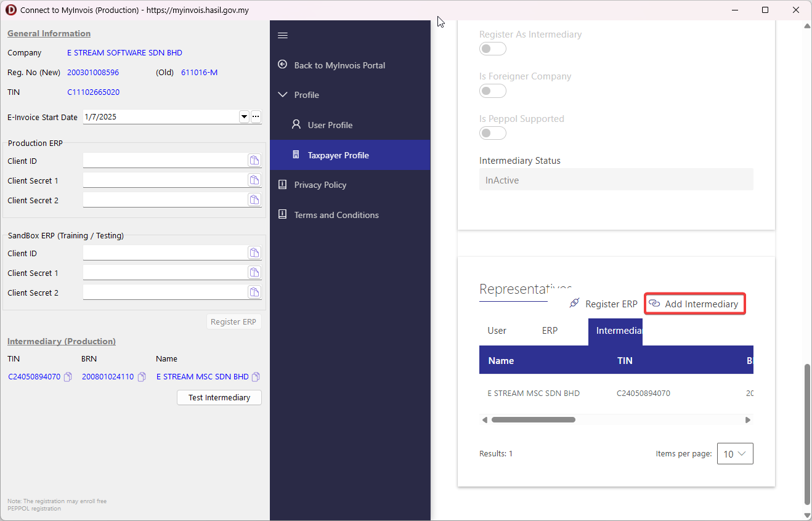This screenshot has width=812, height=521.
Task: Click table scroll right arrow
Action: pyautogui.click(x=748, y=420)
